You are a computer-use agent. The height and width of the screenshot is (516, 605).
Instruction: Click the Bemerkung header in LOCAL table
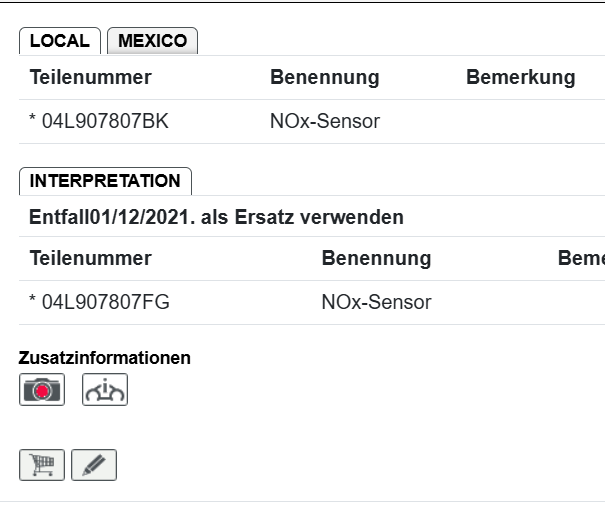tap(520, 77)
